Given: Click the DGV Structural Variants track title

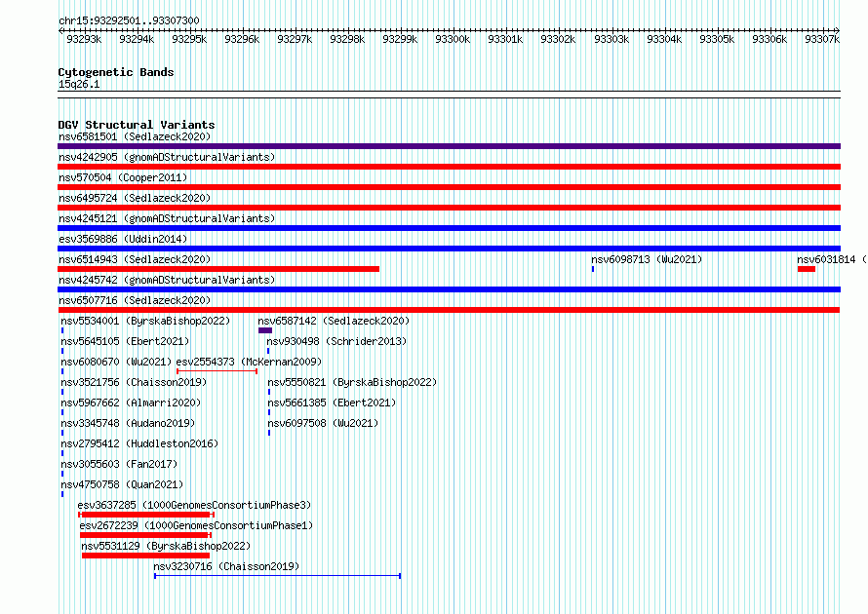Looking at the screenshot, I should pos(137,125).
